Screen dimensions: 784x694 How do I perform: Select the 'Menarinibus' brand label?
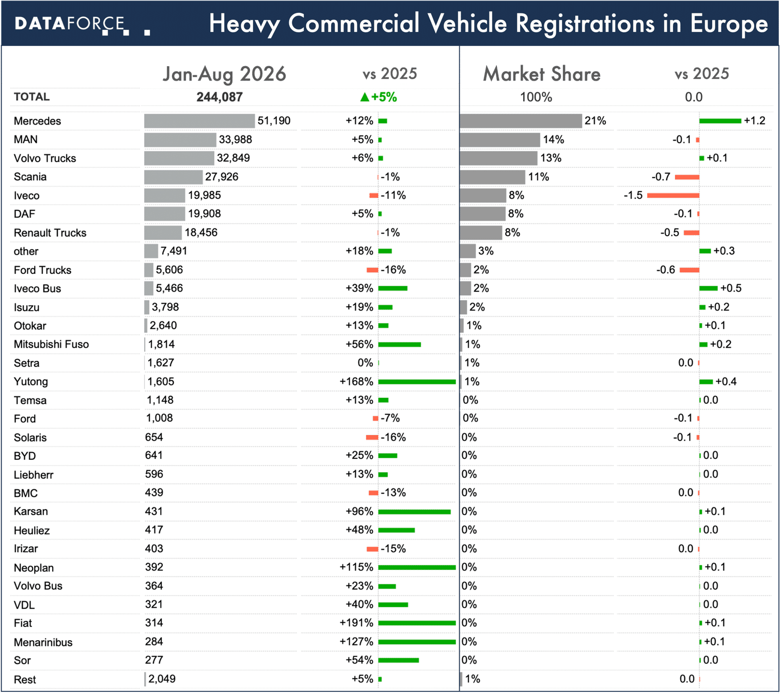tap(43, 642)
